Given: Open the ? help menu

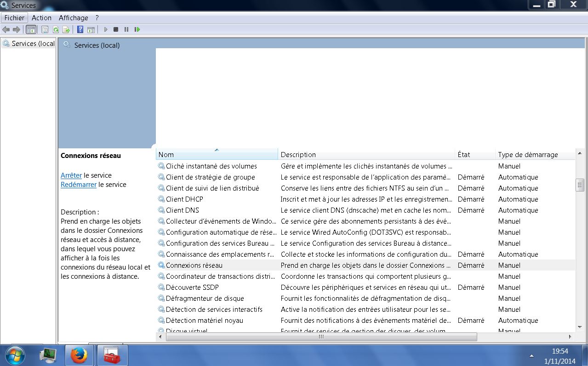Looking at the screenshot, I should coord(97,17).
